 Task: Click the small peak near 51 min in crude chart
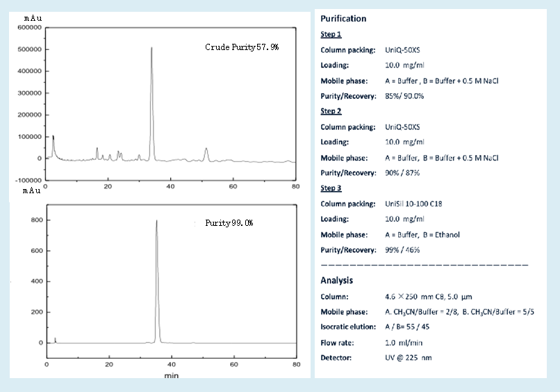click(206, 154)
